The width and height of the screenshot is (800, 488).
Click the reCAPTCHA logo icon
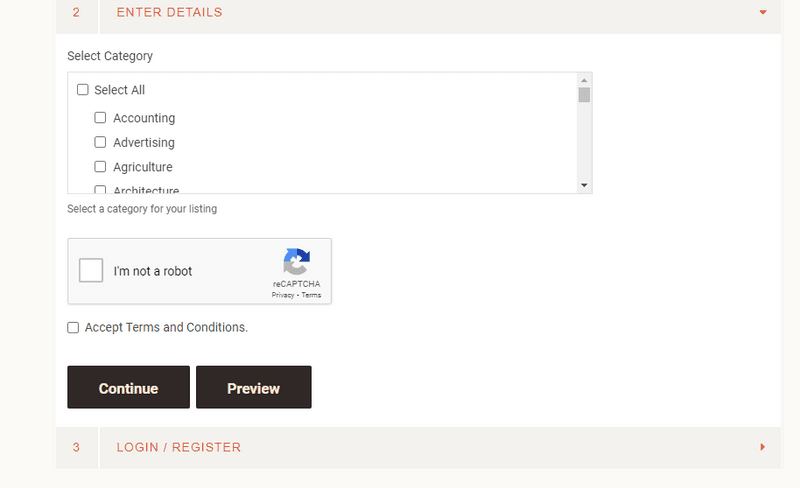pos(296,261)
